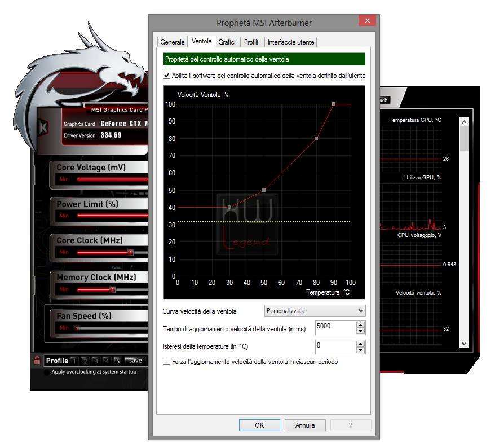Select profile slot 3
This screenshot has height=448, width=495.
tap(96, 361)
